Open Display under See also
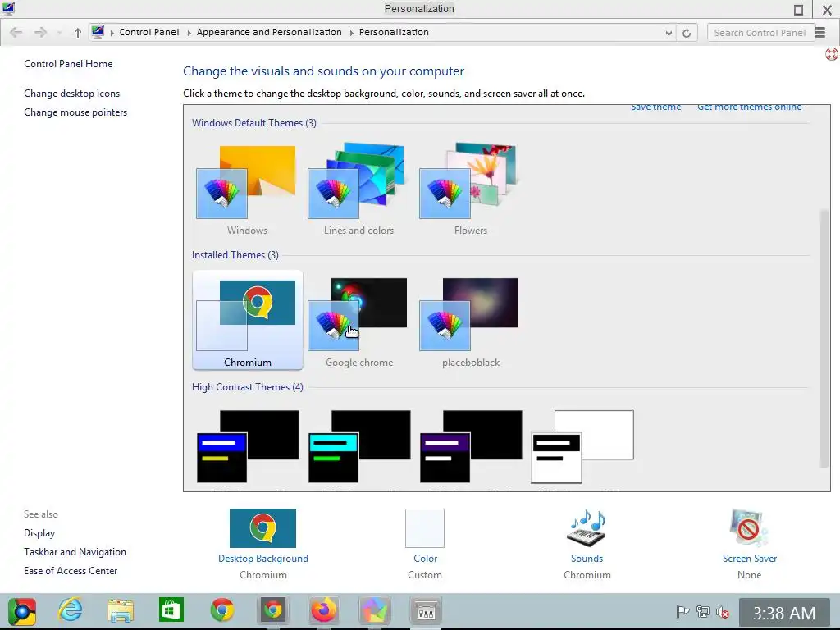Viewport: 840px width, 630px height. click(x=39, y=533)
